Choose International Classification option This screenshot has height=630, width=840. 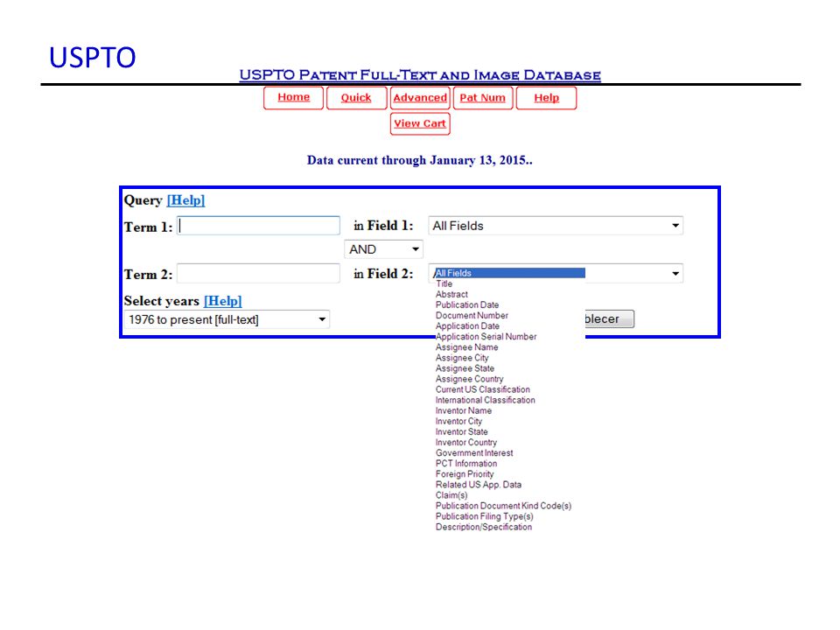pos(486,400)
